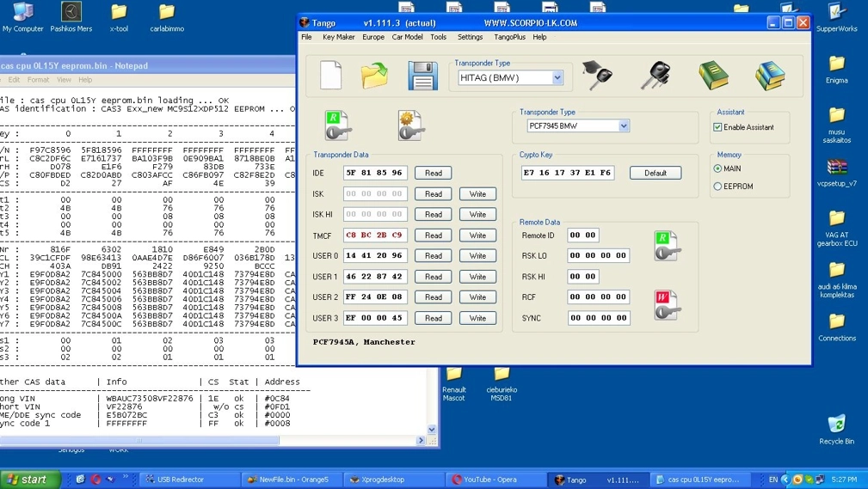
Task: Open the vcpsetup_v7 archive icon
Action: [x=836, y=173]
